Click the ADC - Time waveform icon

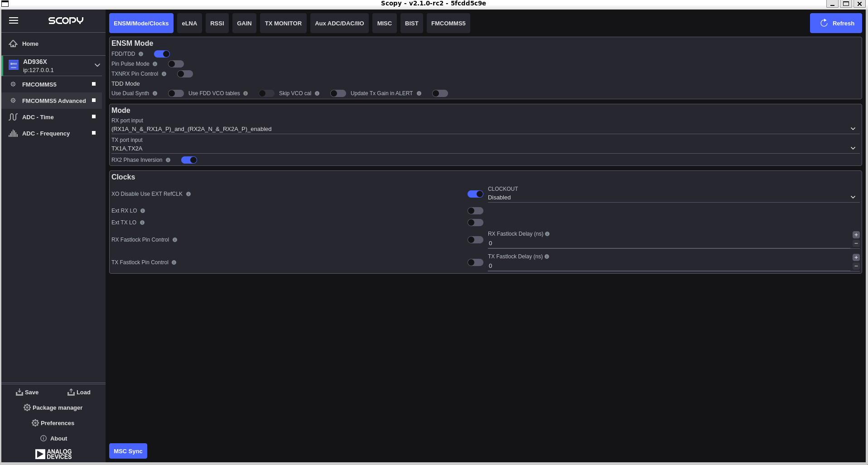pos(13,117)
